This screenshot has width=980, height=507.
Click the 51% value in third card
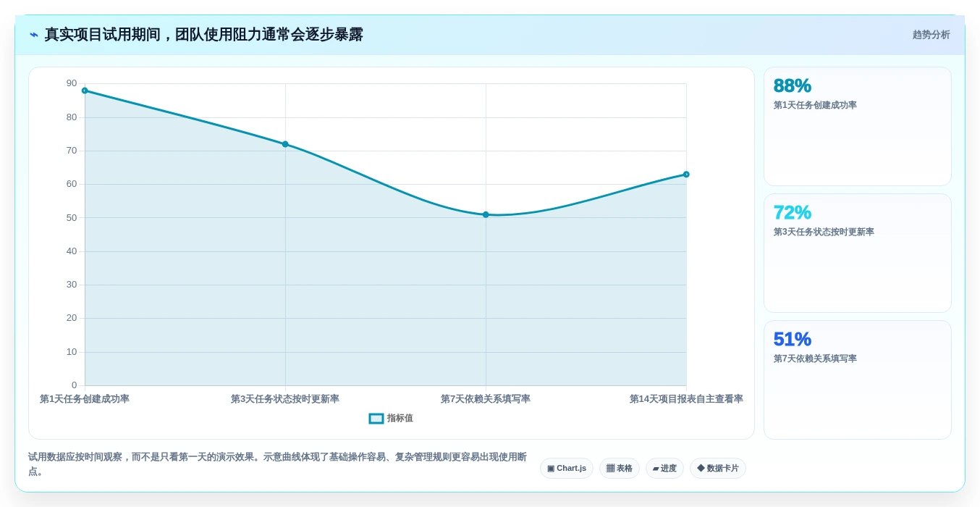(793, 339)
